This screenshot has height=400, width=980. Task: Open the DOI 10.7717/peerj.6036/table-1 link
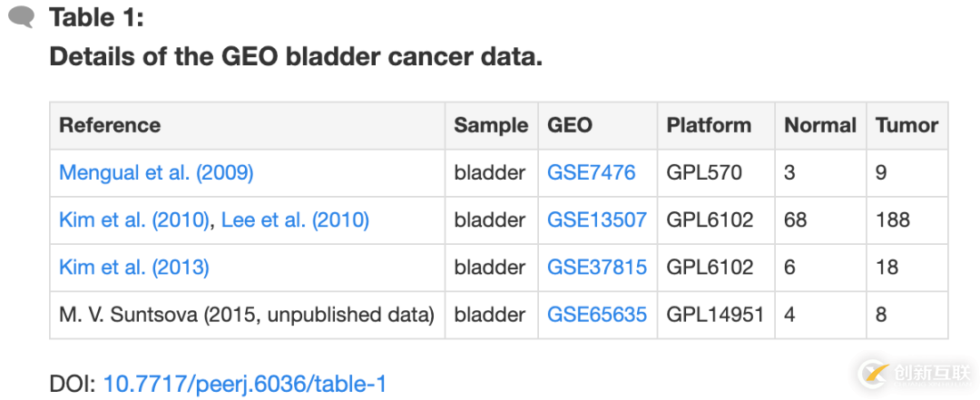click(245, 384)
